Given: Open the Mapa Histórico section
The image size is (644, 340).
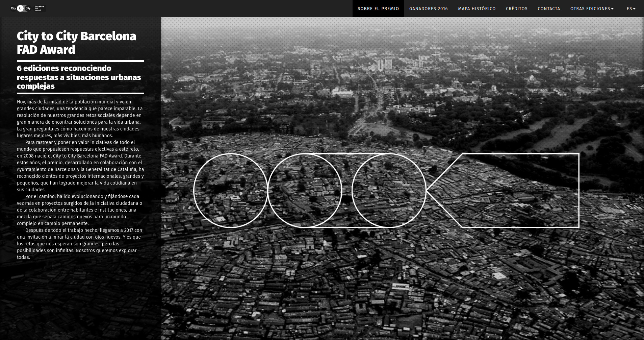Looking at the screenshot, I should (477, 8).
